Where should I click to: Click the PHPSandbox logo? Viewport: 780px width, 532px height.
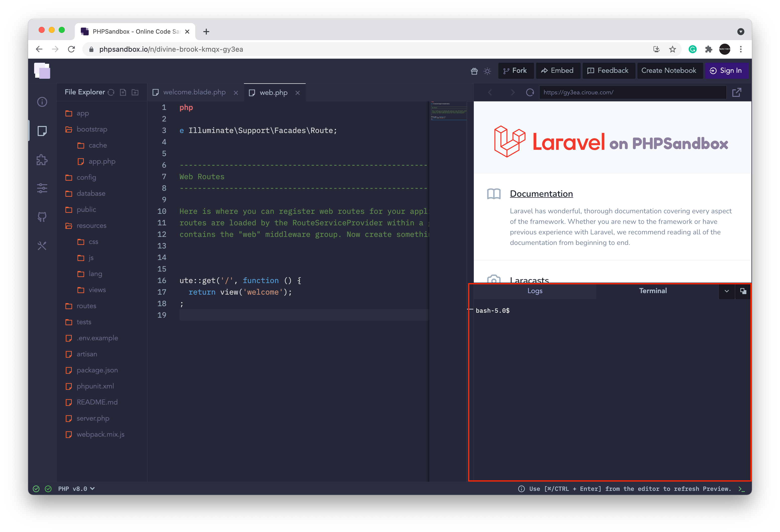point(42,71)
